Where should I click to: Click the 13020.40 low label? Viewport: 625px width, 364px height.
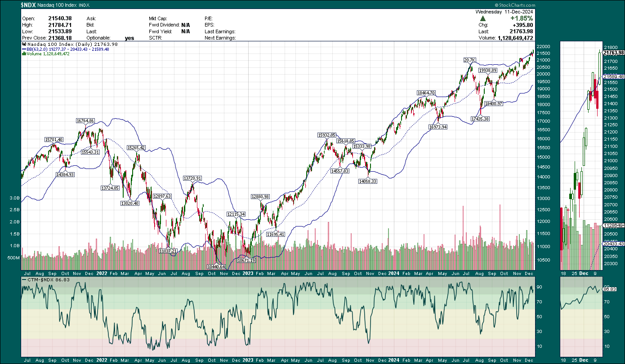point(130,203)
